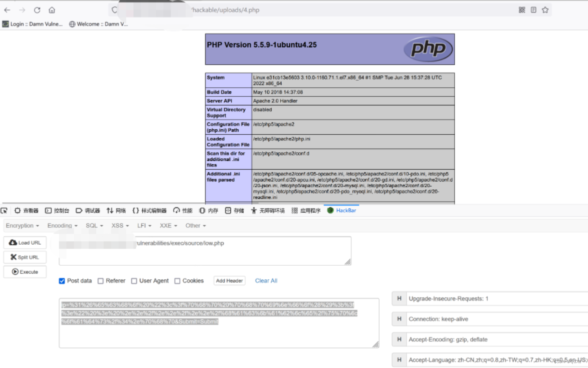Reload the page with the refresh icon
Image resolution: width=588 pixels, height=368 pixels.
tap(37, 10)
